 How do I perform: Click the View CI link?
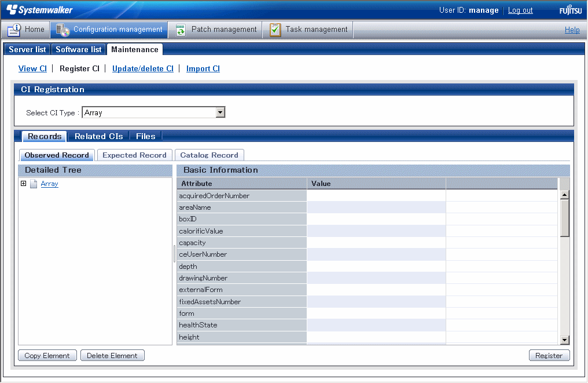(32, 69)
